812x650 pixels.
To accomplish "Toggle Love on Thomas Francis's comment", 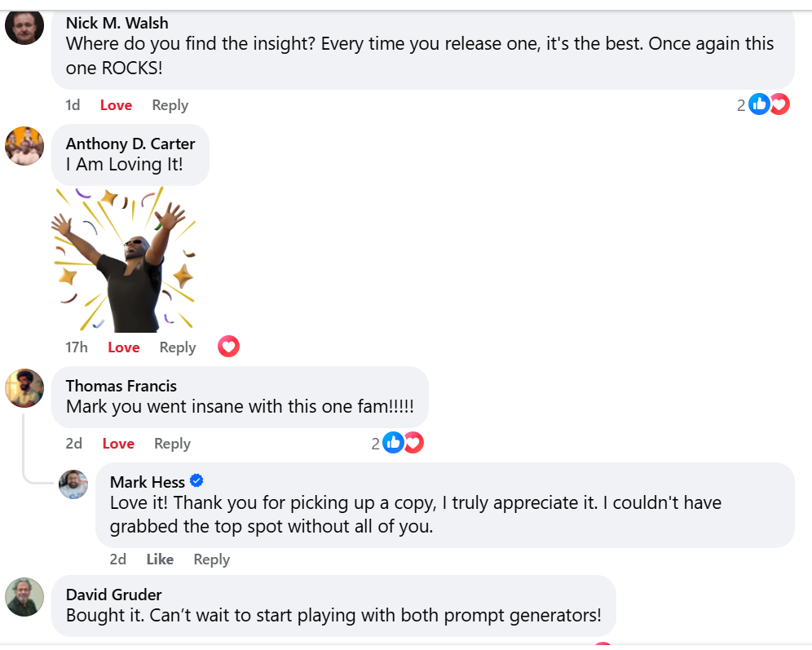I will point(118,444).
